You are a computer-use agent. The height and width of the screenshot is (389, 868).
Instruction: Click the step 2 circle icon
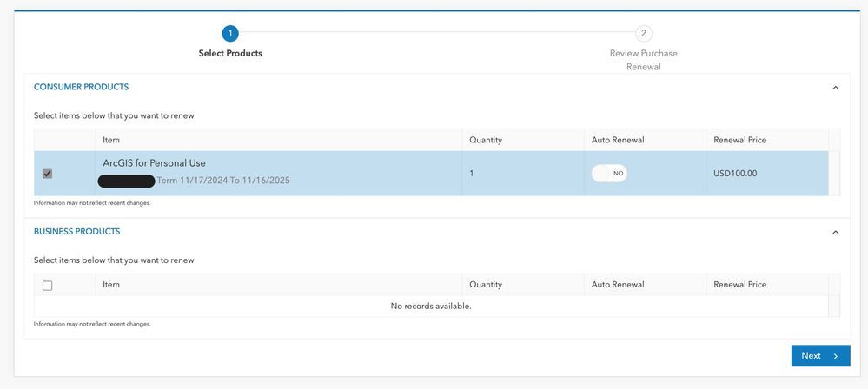pos(644,34)
